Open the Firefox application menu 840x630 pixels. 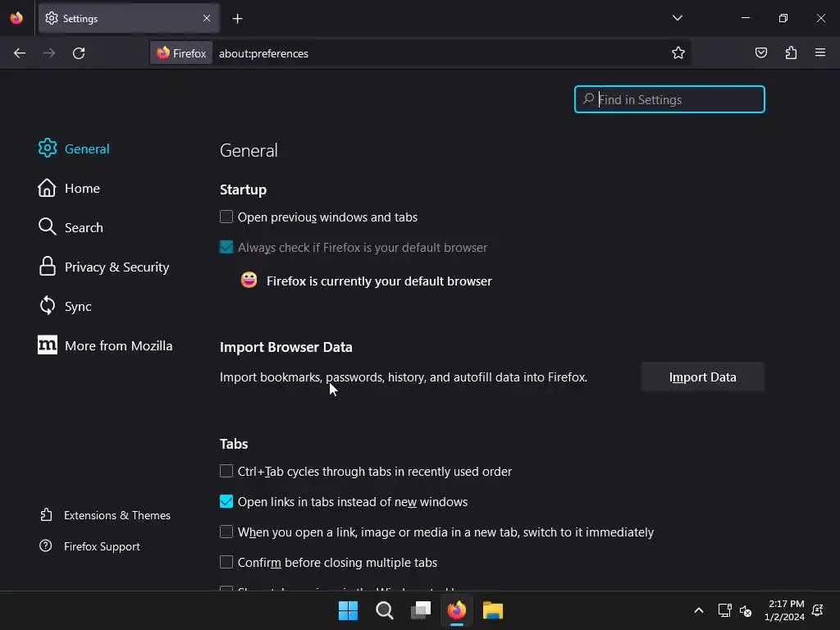[820, 52]
